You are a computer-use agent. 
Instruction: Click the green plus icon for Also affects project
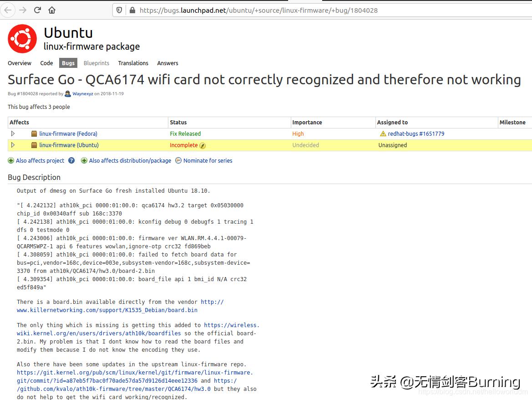tap(10, 160)
